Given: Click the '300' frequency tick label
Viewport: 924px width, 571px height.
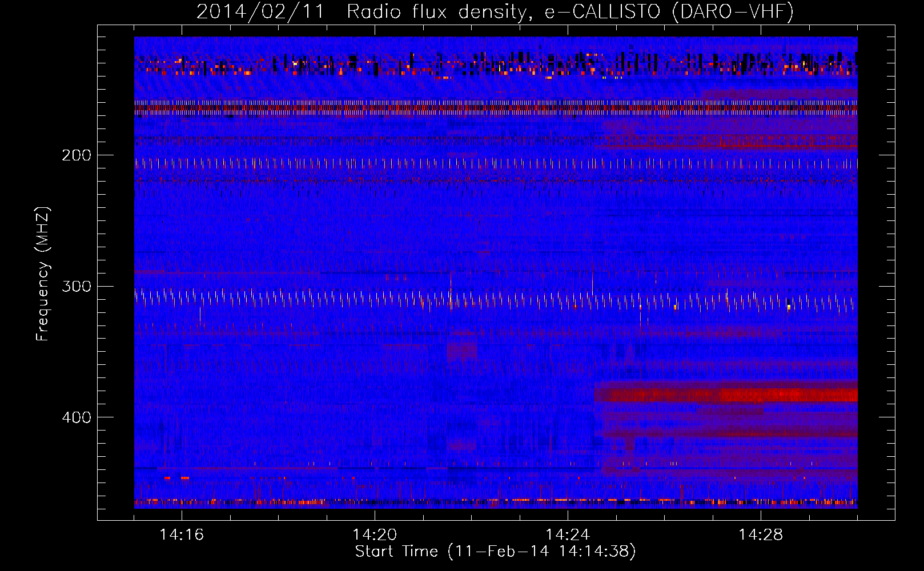Looking at the screenshot, I should click(x=77, y=286).
